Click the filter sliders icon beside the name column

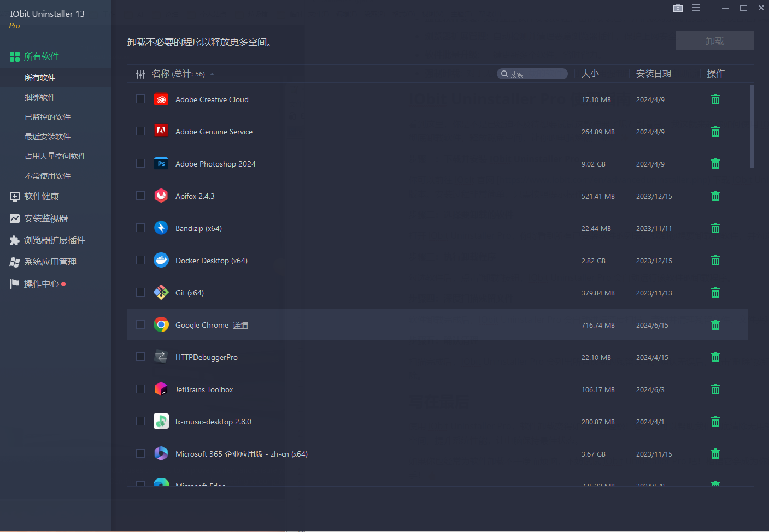[140, 74]
